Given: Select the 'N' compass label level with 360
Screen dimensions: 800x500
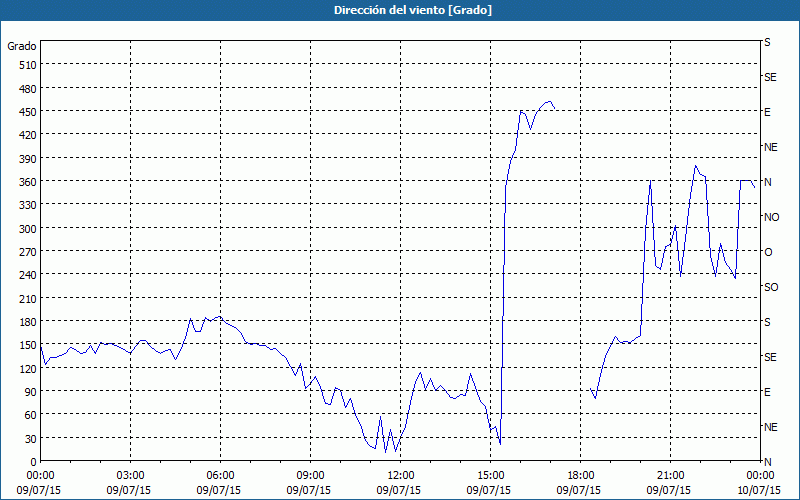Looking at the screenshot, I should [x=767, y=182].
